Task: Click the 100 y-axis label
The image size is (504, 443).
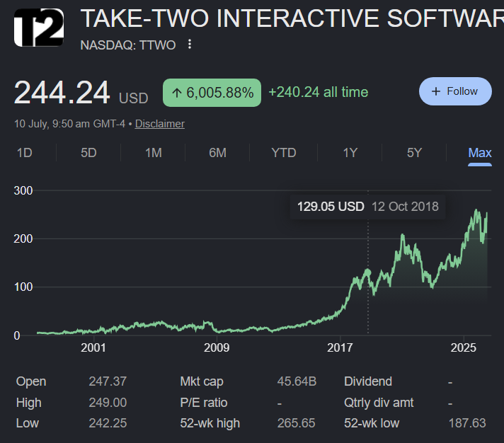Action: pyautogui.click(x=23, y=287)
